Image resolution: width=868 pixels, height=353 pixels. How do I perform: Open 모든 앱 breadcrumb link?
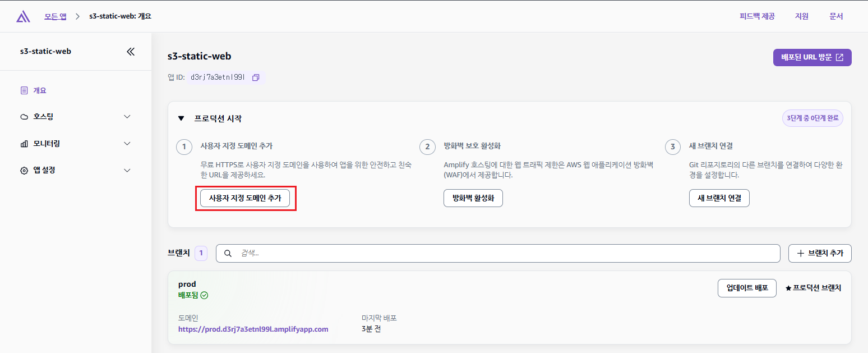(x=56, y=16)
